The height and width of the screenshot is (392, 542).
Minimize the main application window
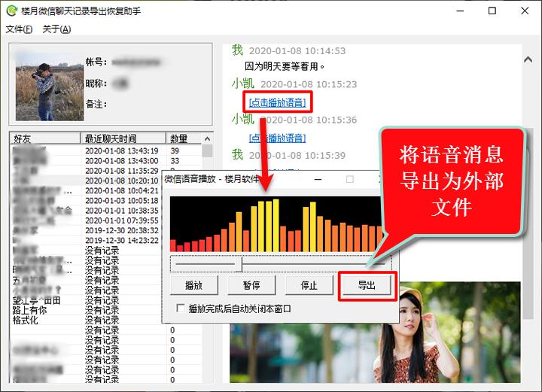coord(460,11)
